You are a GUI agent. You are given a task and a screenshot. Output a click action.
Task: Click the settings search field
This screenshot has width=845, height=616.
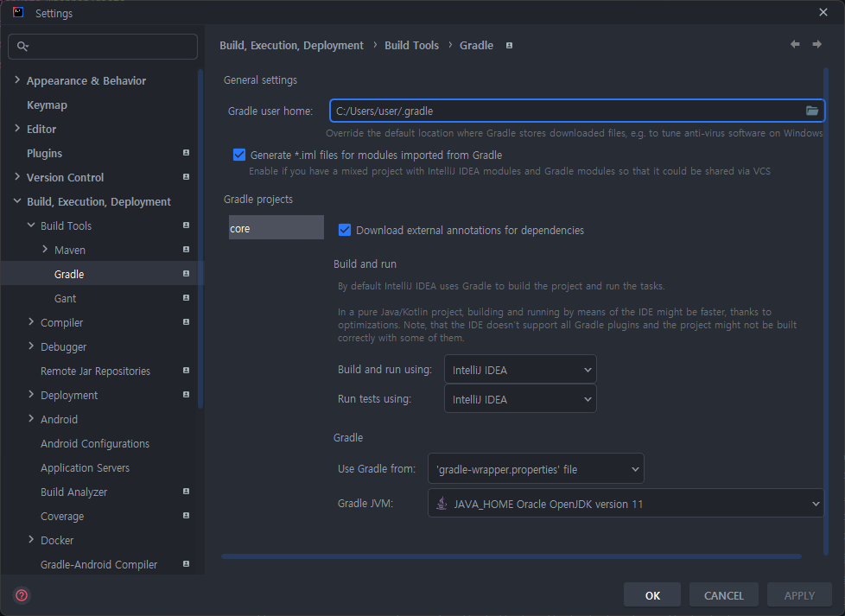(103, 47)
